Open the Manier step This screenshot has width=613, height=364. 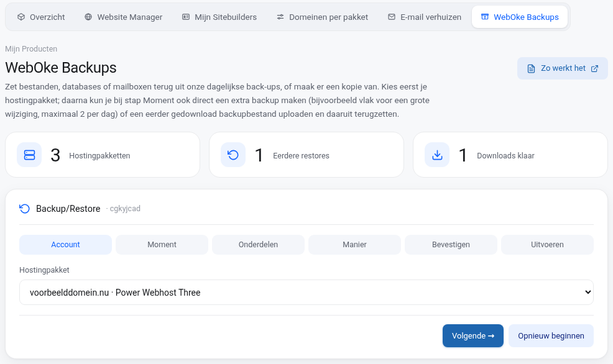354,245
